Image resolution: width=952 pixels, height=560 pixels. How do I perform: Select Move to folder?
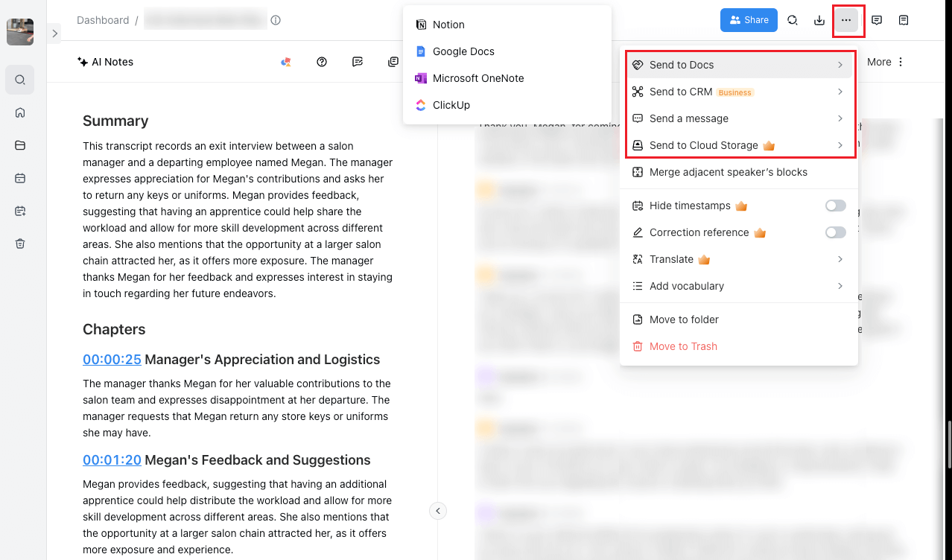tap(739, 319)
